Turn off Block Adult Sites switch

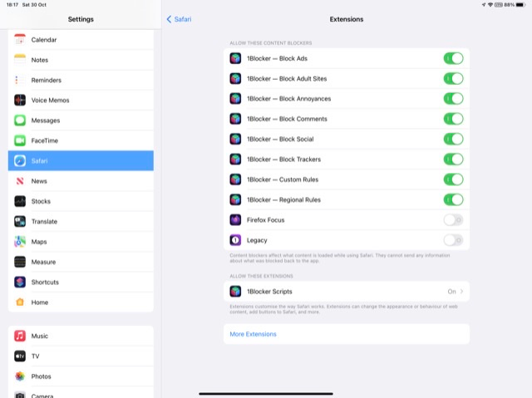pos(453,78)
